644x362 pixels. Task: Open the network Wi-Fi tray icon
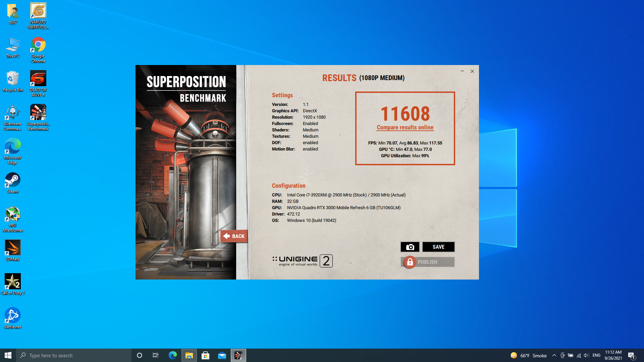coord(579,355)
